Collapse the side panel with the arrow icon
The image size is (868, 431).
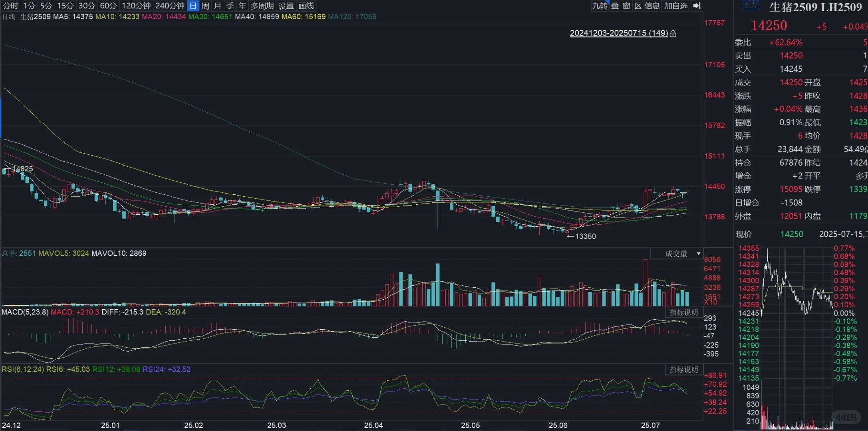pyautogui.click(x=697, y=6)
